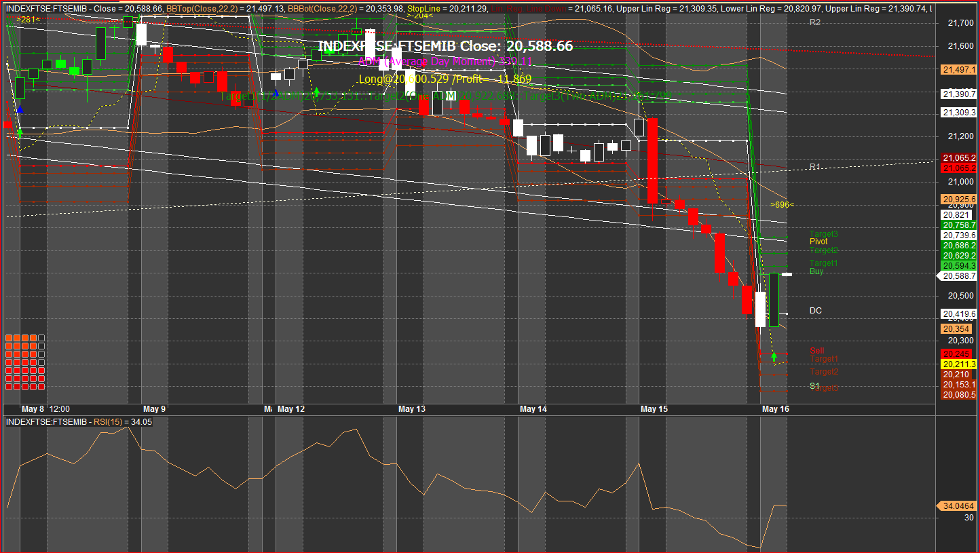Click the green 'Target1' label

click(824, 263)
